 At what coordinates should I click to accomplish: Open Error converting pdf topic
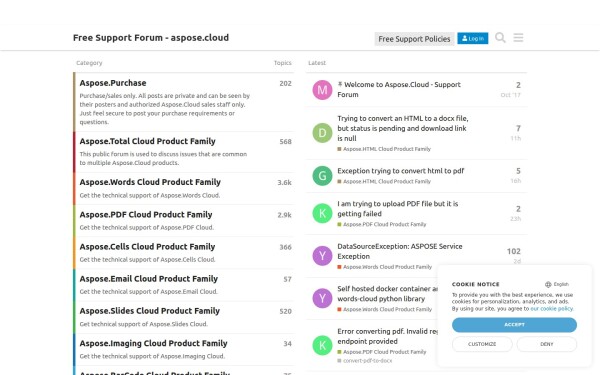point(387,336)
